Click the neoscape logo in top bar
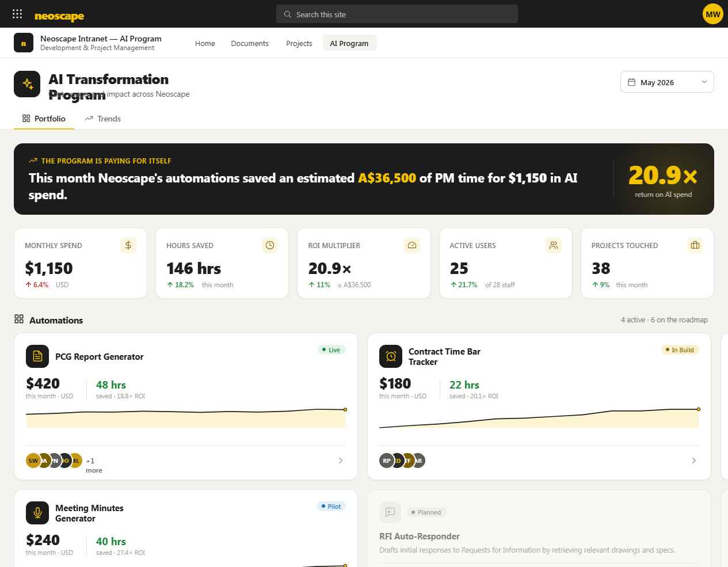The width and height of the screenshot is (728, 567). click(59, 16)
